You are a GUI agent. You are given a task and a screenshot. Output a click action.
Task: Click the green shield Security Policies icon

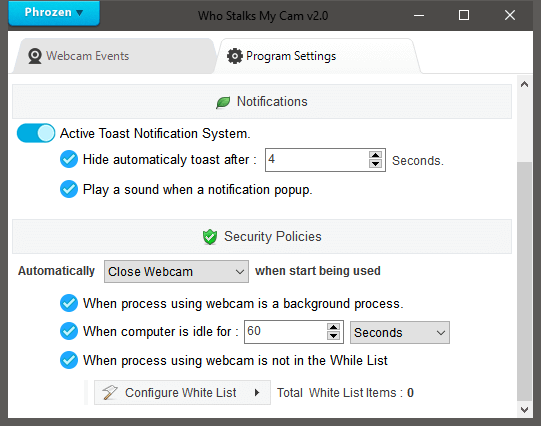click(210, 237)
